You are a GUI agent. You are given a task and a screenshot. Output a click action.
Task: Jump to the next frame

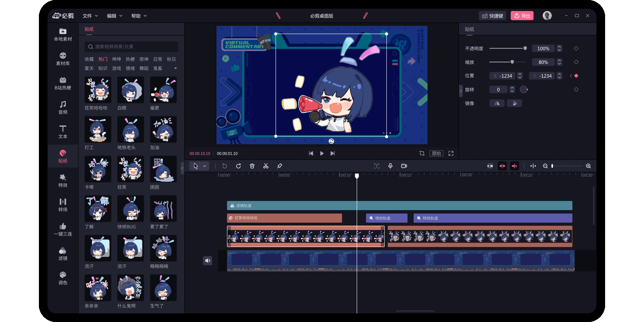[332, 153]
